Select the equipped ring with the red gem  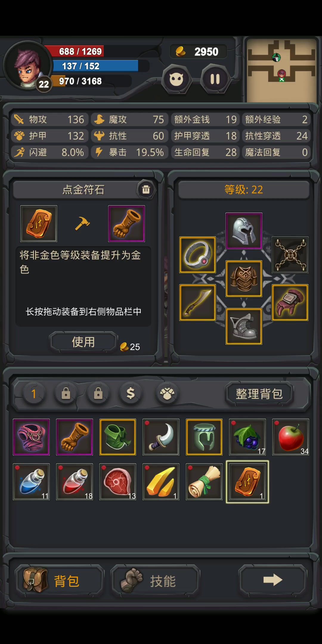[x=198, y=255]
